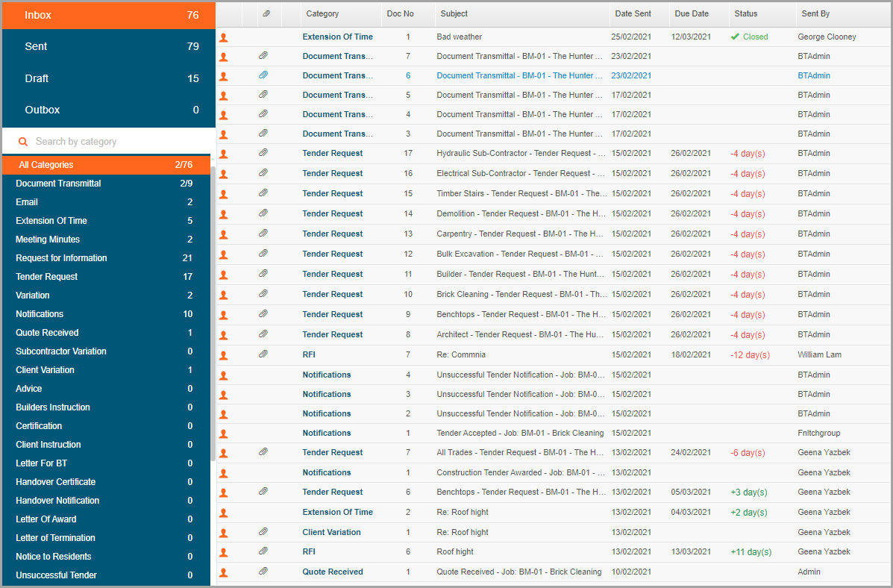Sort by Date Sent column header
The image size is (893, 588).
click(639, 13)
